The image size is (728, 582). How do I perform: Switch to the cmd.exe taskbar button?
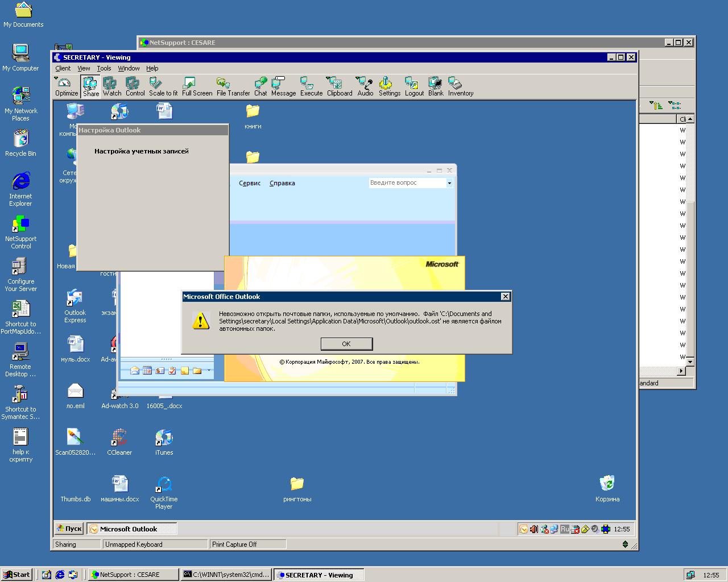point(226,575)
